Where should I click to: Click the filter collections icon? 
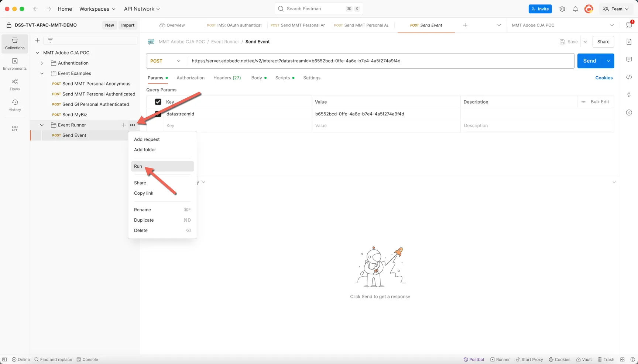pos(50,40)
